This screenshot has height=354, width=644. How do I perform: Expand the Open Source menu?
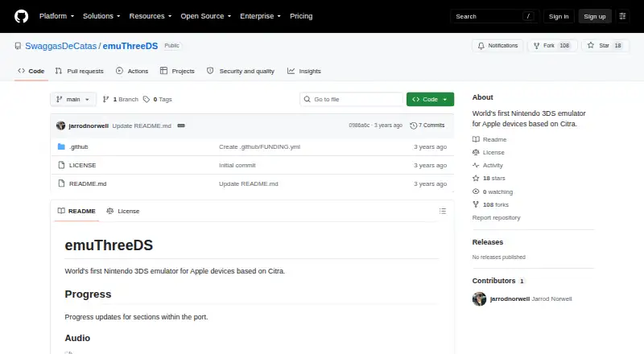pyautogui.click(x=206, y=16)
